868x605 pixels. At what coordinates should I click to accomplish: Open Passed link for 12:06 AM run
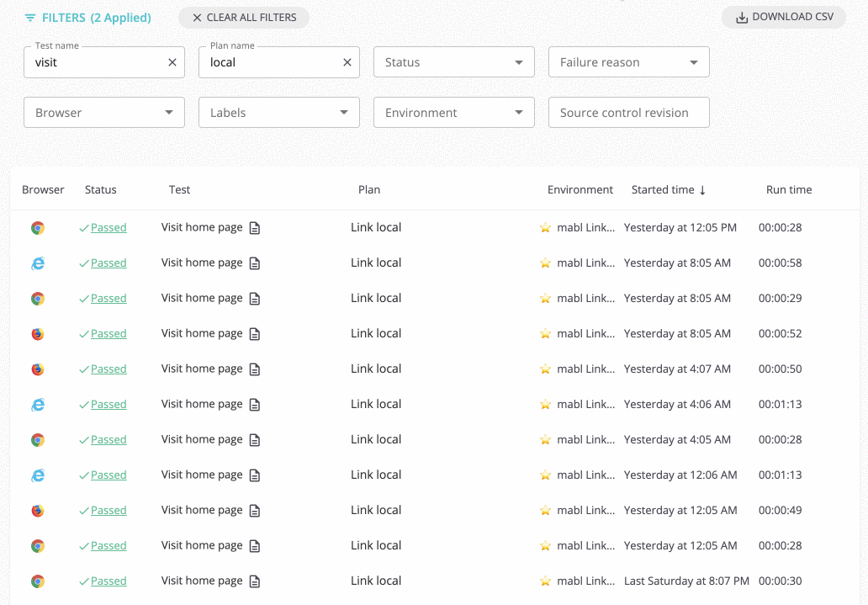[108, 475]
